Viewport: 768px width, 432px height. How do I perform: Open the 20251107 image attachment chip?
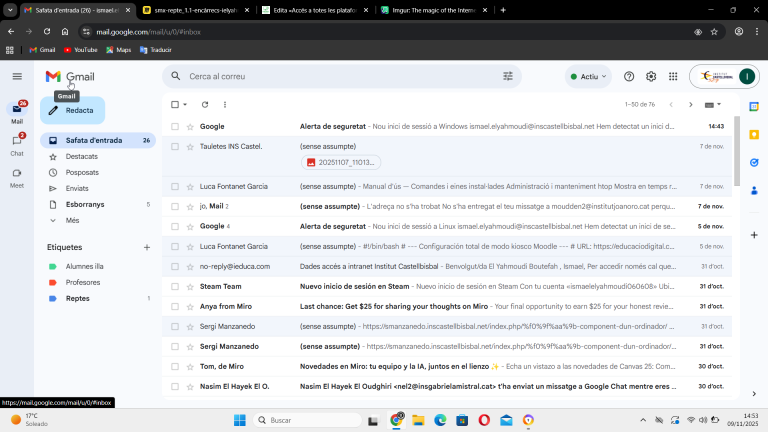tap(341, 162)
